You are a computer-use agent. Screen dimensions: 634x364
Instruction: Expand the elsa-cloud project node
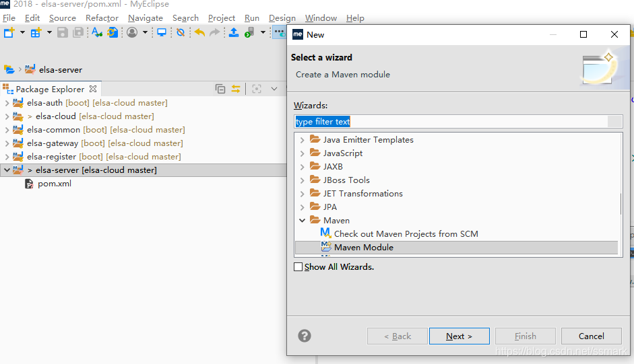pos(7,116)
